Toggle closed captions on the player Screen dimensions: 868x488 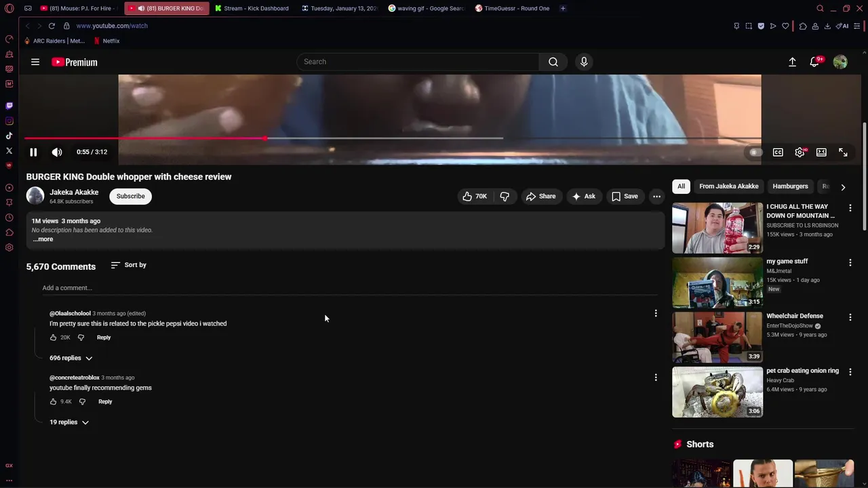pos(778,152)
